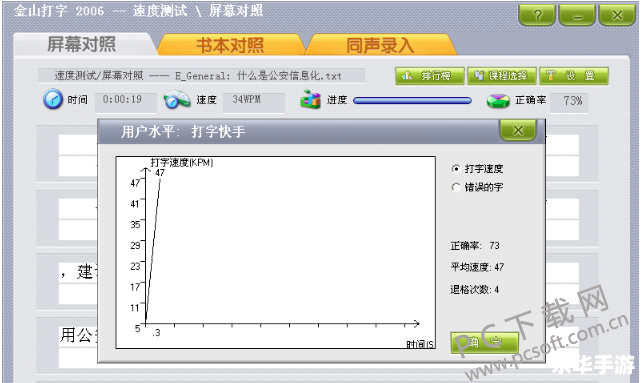The image size is (641, 383).
Task: Click the help question mark button
Action: [537, 16]
